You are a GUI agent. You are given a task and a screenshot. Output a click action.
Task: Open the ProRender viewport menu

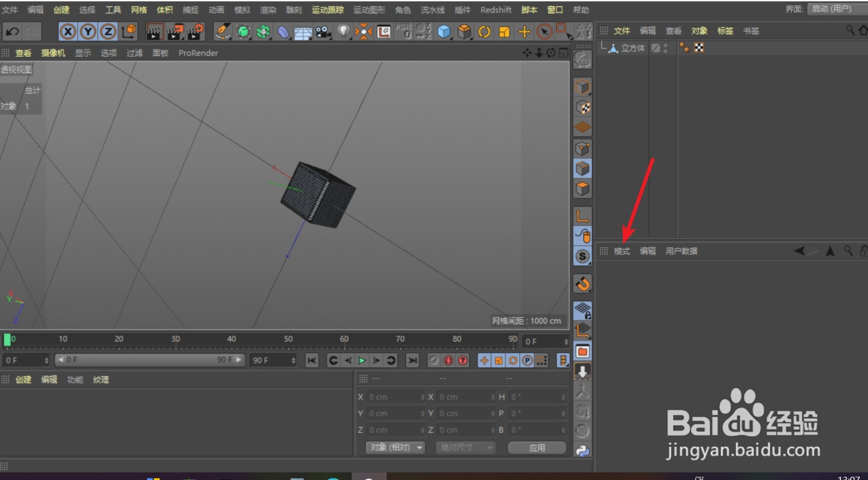198,53
